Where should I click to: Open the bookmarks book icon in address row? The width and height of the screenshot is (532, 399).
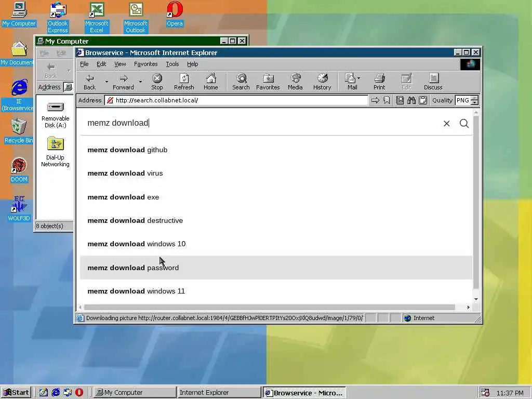click(400, 100)
